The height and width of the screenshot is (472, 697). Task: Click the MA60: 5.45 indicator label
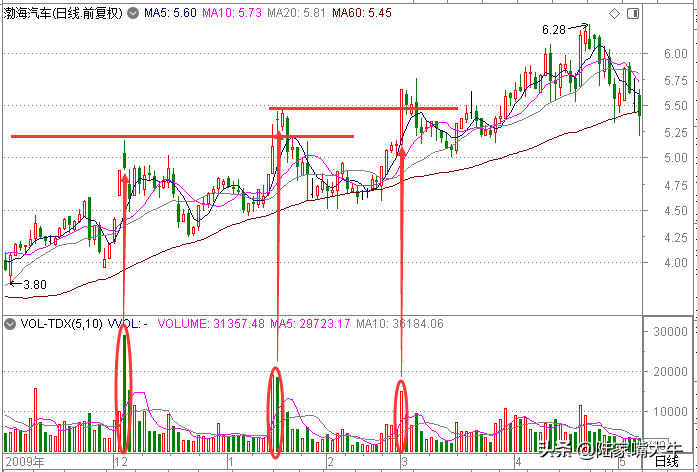[x=362, y=13]
